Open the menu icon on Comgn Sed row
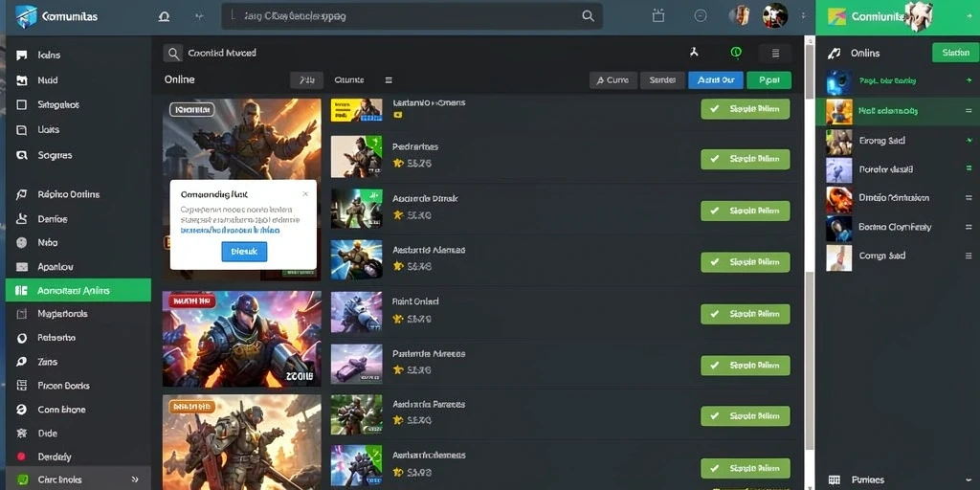The width and height of the screenshot is (980, 490). pos(969,255)
